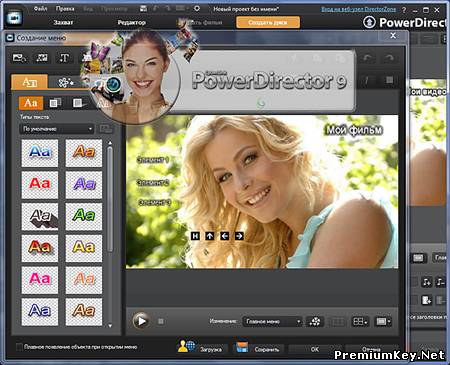This screenshot has height=365, width=450.
Task: Open the four-square grid layout dropdown
Action: pos(360,321)
